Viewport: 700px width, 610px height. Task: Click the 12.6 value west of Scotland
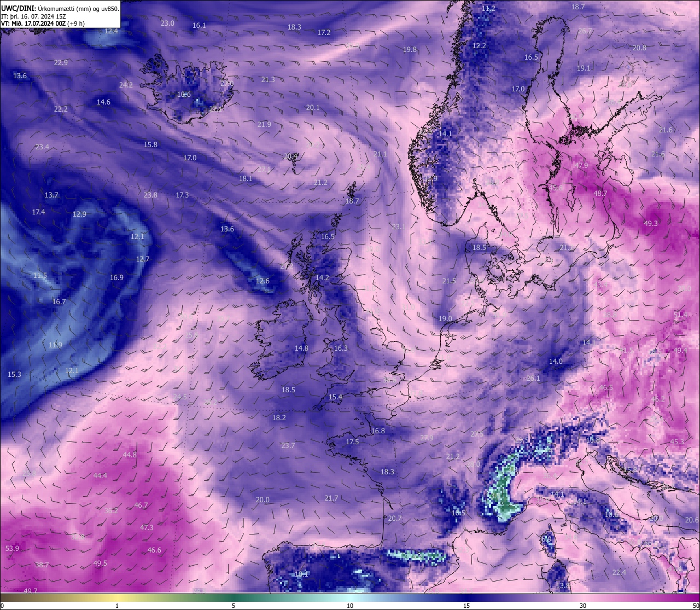point(262,281)
